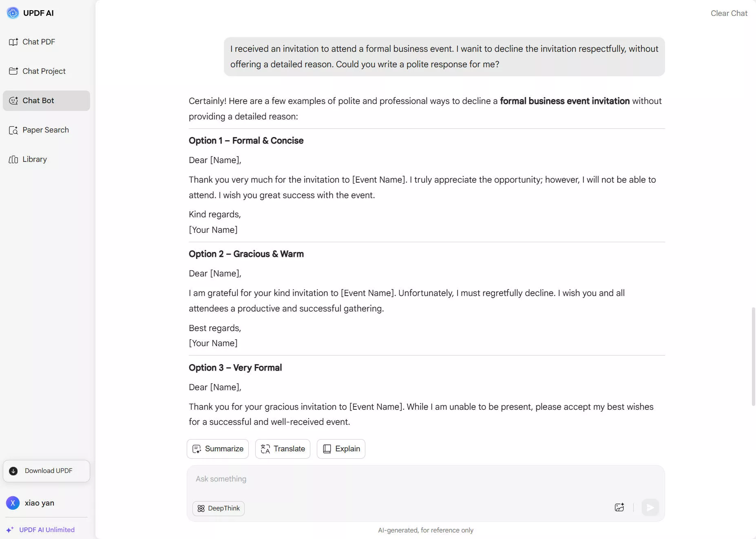756x539 pixels.
Task: Select the Chat Bot sidebar icon
Action: click(13, 101)
